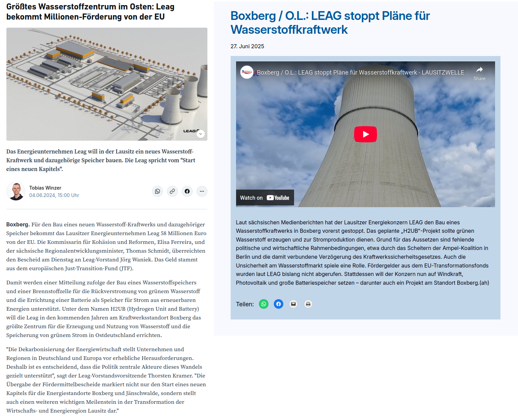Screen dimensions: 518x420
Task: Open the hydrogen plant rendering image
Action: 107,84
